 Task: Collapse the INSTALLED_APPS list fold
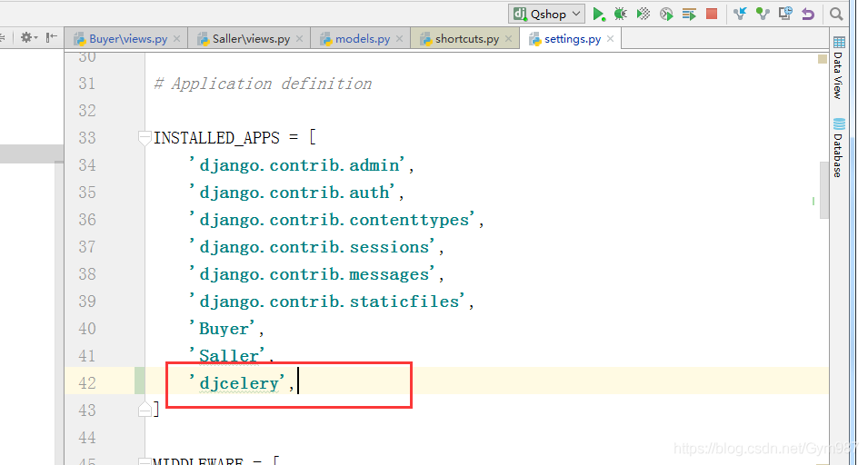tap(145, 137)
